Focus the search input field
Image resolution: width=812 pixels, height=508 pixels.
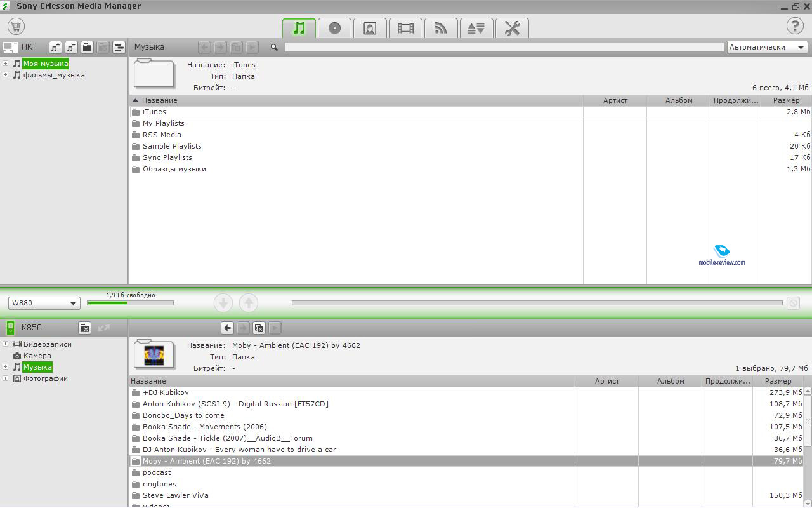[x=504, y=47]
